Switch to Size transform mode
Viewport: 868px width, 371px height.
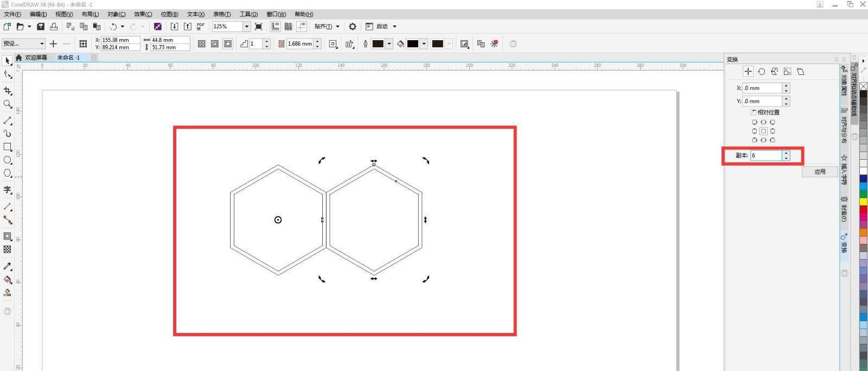[787, 71]
